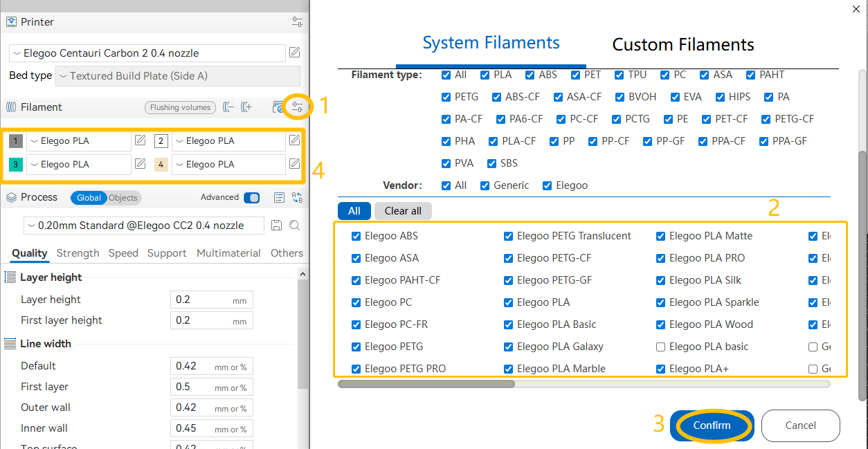Check the lowercase Elegoo PLA basic checkbox
The height and width of the screenshot is (449, 868).
coord(660,347)
